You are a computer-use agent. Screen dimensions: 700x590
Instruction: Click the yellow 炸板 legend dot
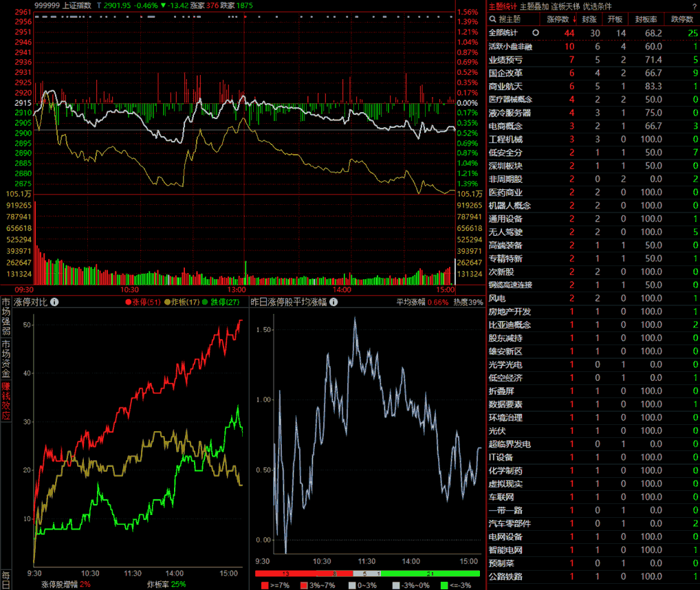point(167,302)
